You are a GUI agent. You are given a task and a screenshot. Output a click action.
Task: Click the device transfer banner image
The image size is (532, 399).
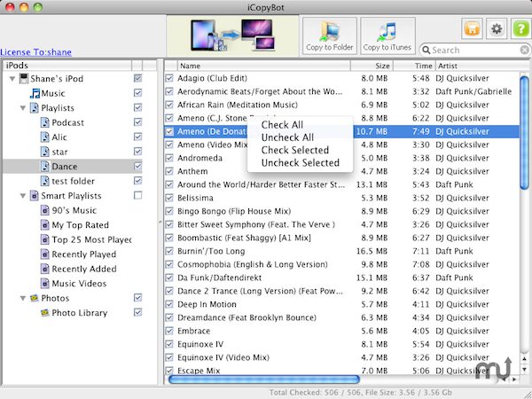(232, 35)
